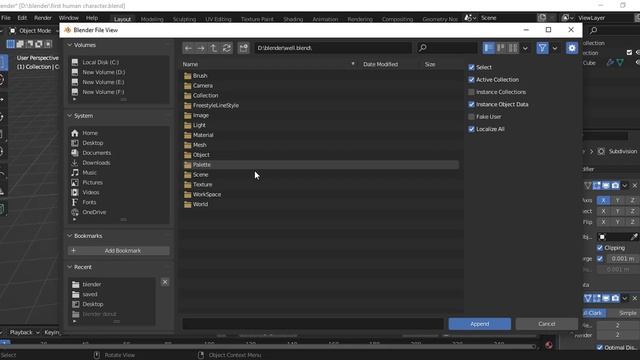Collapse the Recent panel
640x360 pixels.
click(x=69, y=267)
